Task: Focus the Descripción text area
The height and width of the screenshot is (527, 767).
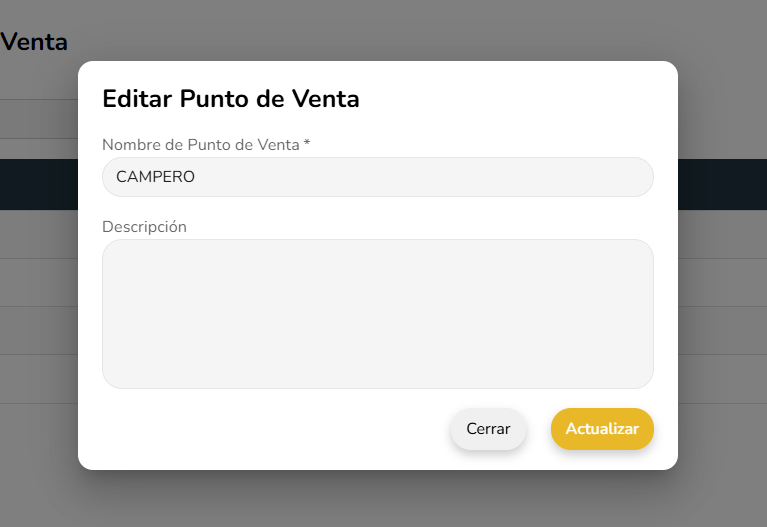Action: (377, 313)
